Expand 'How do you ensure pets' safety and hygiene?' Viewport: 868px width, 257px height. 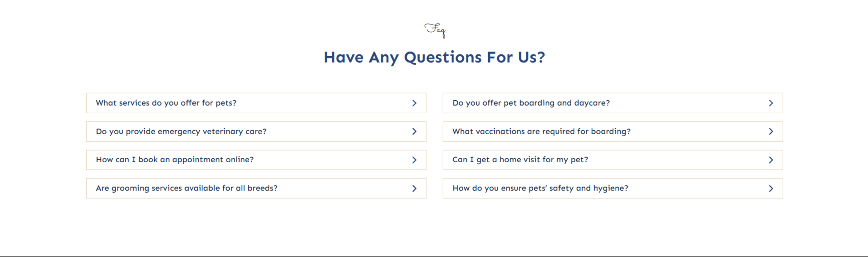pos(540,188)
